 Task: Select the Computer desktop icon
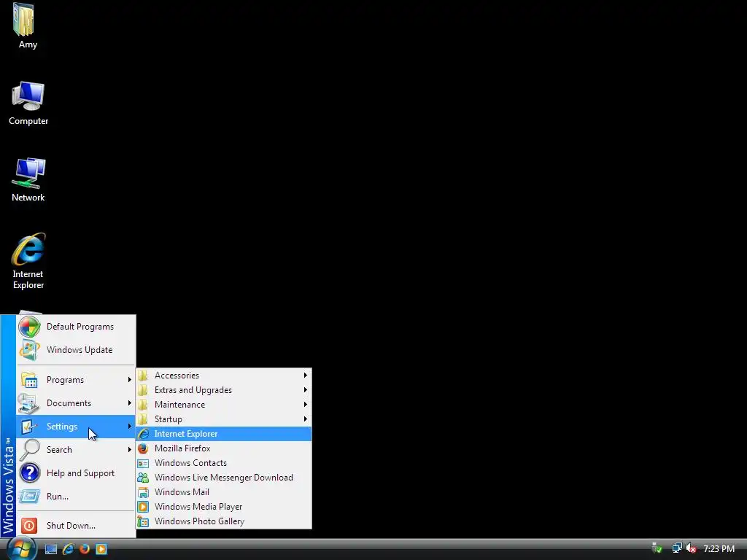[x=28, y=103]
